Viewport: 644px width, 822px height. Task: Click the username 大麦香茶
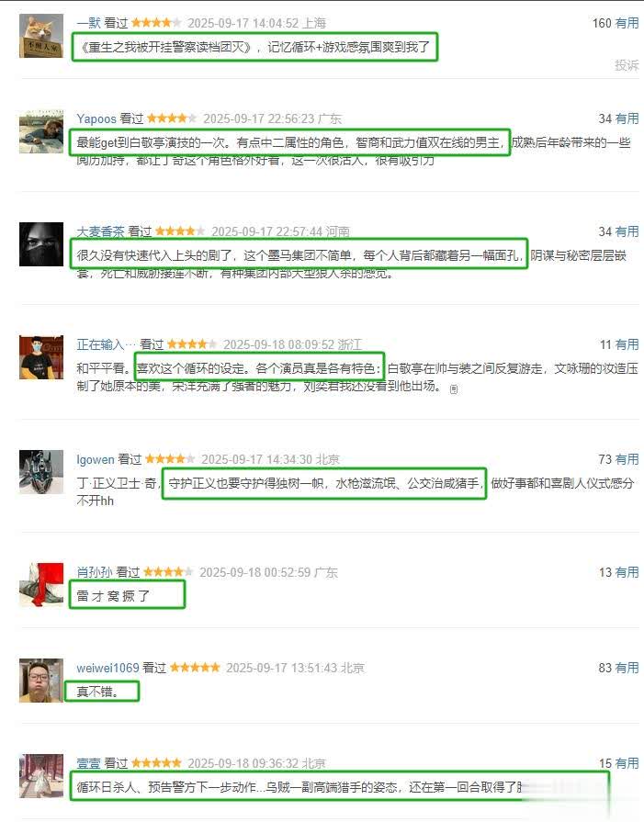click(x=100, y=231)
